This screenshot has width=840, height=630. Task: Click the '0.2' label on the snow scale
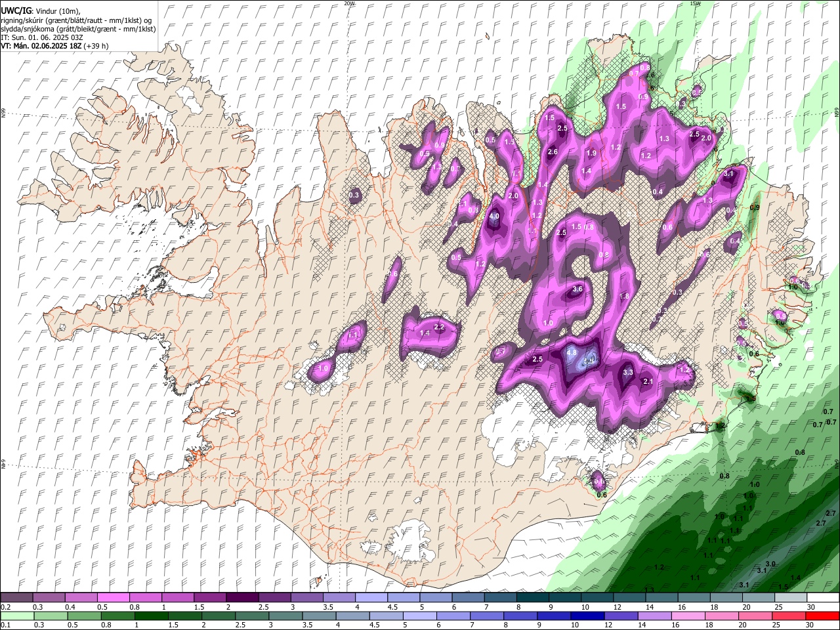point(5,607)
